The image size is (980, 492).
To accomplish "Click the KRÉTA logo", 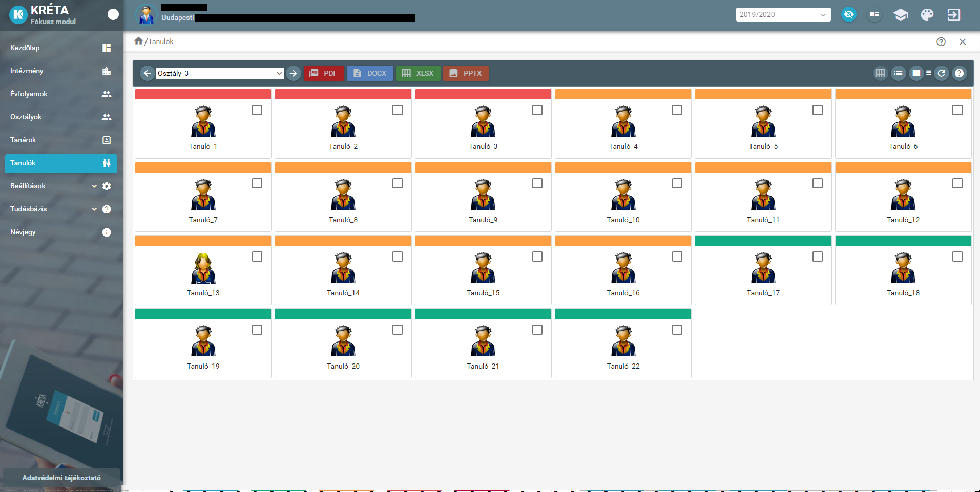I will coord(18,15).
